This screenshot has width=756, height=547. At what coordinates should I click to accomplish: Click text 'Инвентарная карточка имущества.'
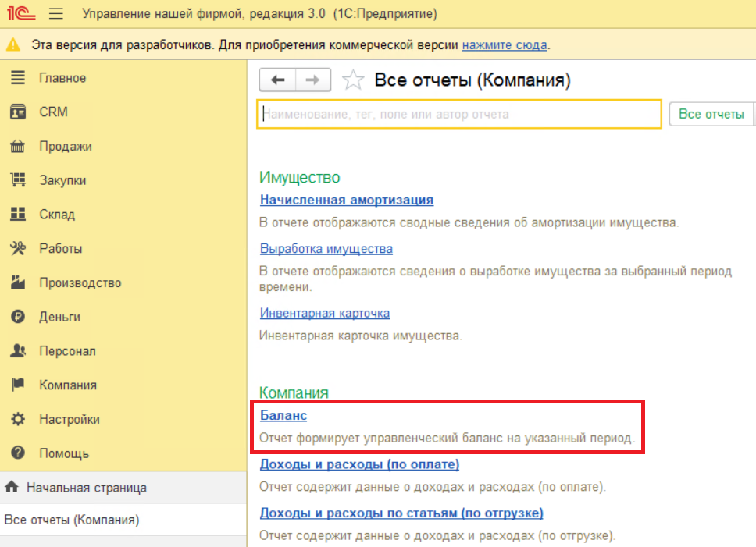pyautogui.click(x=361, y=336)
